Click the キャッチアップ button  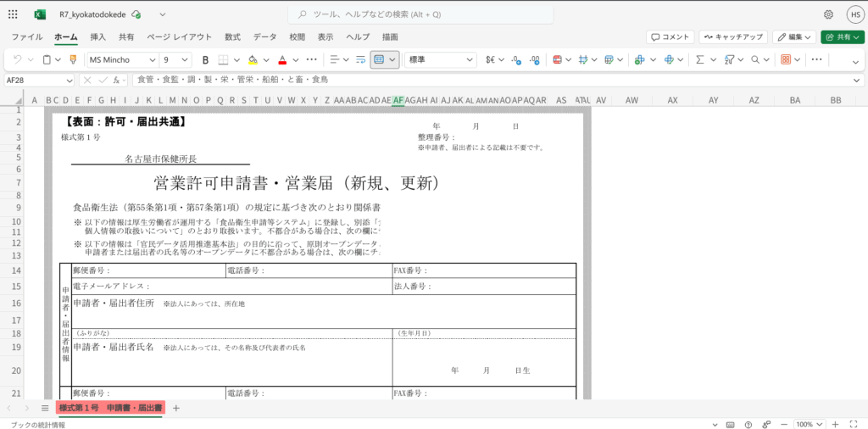coord(733,37)
